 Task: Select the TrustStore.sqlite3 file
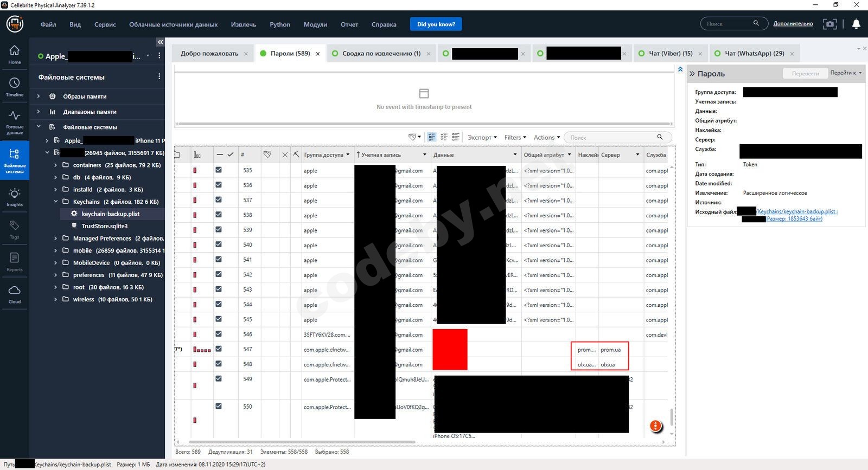point(105,226)
